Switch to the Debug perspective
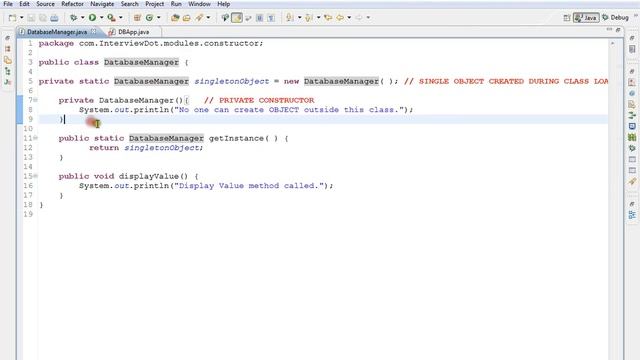 [616, 18]
